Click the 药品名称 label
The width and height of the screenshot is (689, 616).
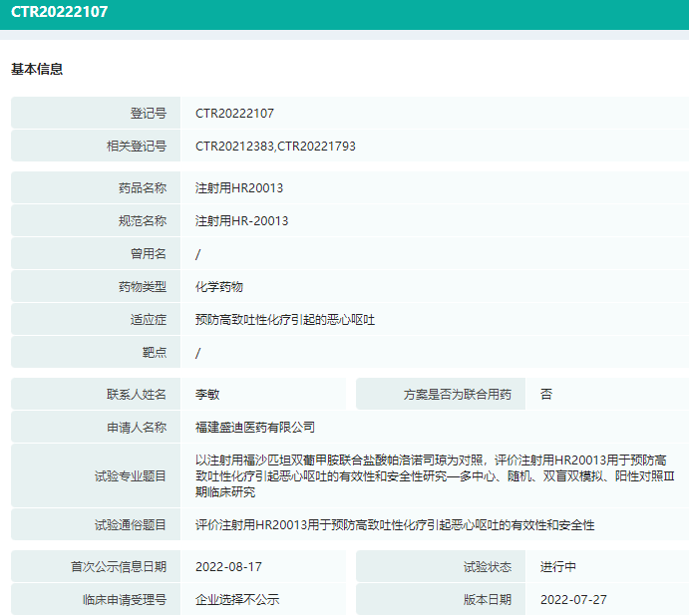[x=143, y=188]
